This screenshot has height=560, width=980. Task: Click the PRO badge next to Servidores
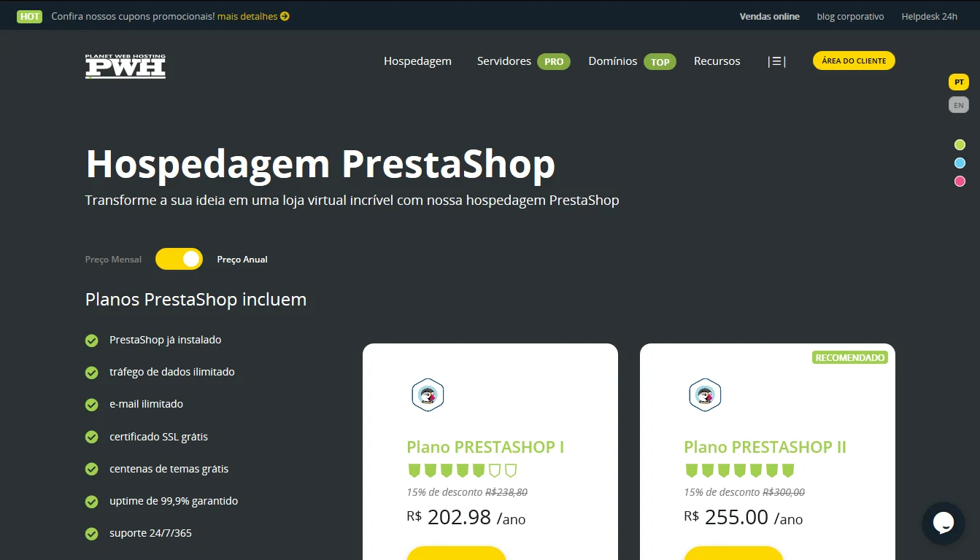[x=554, y=61]
